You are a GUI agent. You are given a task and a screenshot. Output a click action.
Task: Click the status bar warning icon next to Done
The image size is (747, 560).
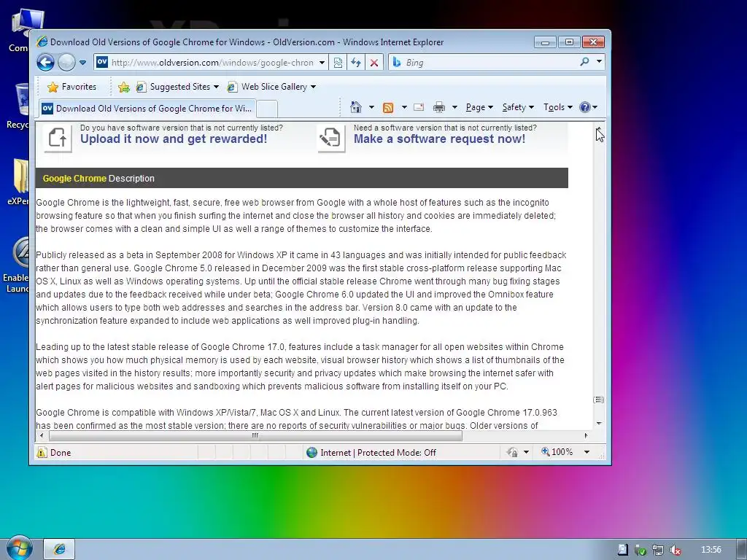(42, 452)
